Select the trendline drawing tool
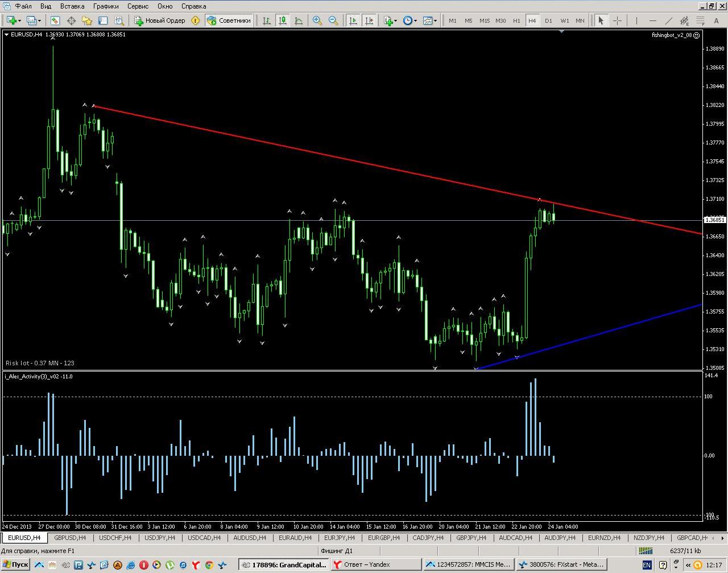The height and width of the screenshot is (573, 728). (x=669, y=20)
